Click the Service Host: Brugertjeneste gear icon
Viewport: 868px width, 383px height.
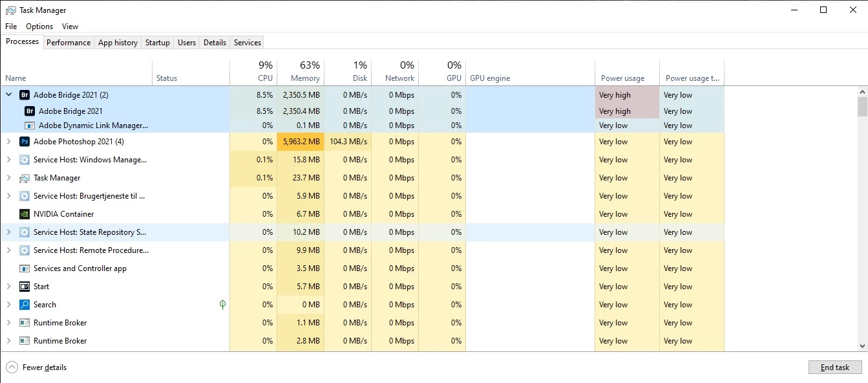click(x=25, y=196)
